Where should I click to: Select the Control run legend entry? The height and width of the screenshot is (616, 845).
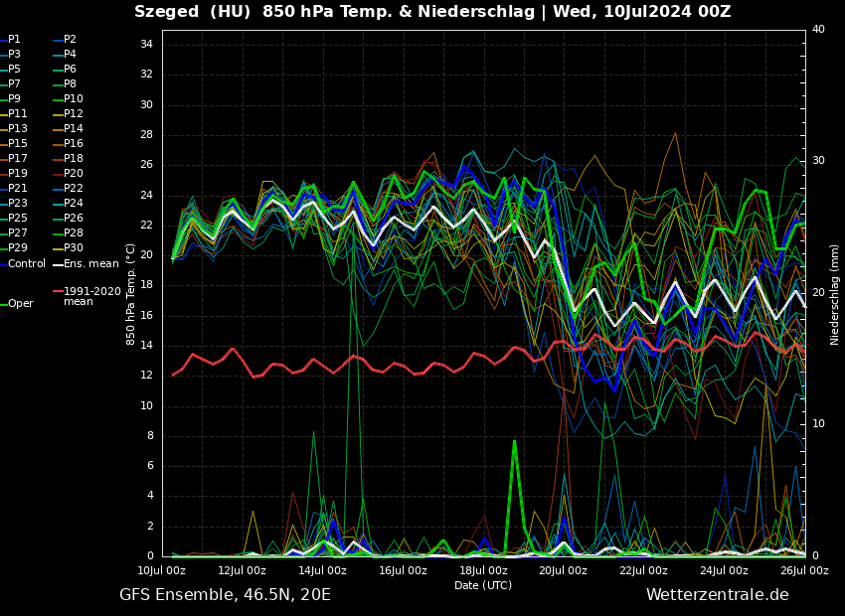point(26,264)
